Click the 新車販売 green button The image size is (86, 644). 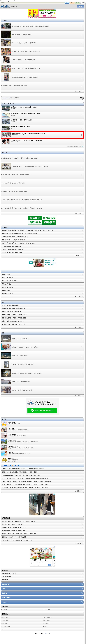pos(35,218)
